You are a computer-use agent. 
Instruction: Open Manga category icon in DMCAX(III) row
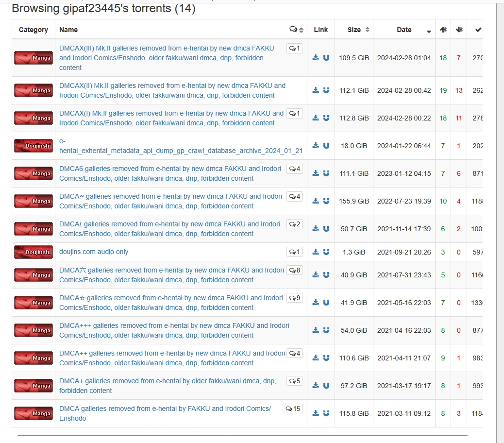pos(34,58)
